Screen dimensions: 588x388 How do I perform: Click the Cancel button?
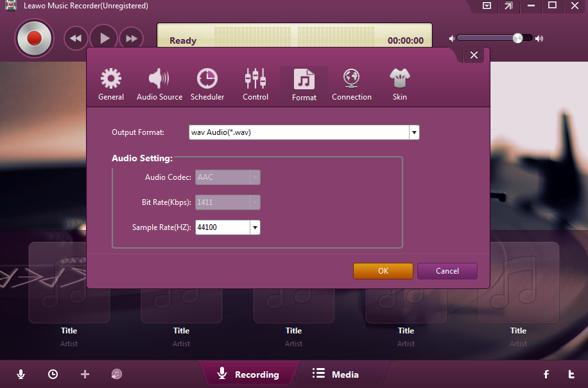[447, 271]
